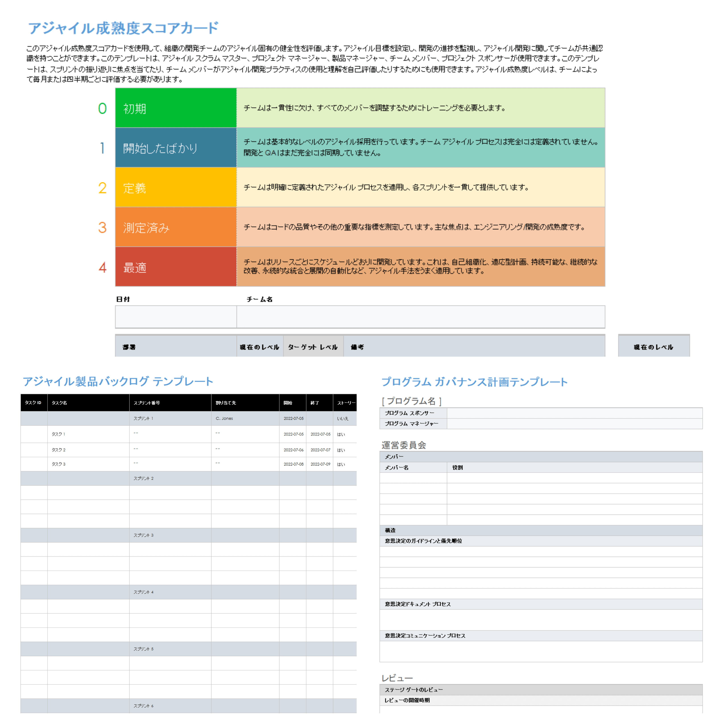Click the 意思決定コミュニケーション プロセス header
This screenshot has height=728, width=728.
point(541,636)
